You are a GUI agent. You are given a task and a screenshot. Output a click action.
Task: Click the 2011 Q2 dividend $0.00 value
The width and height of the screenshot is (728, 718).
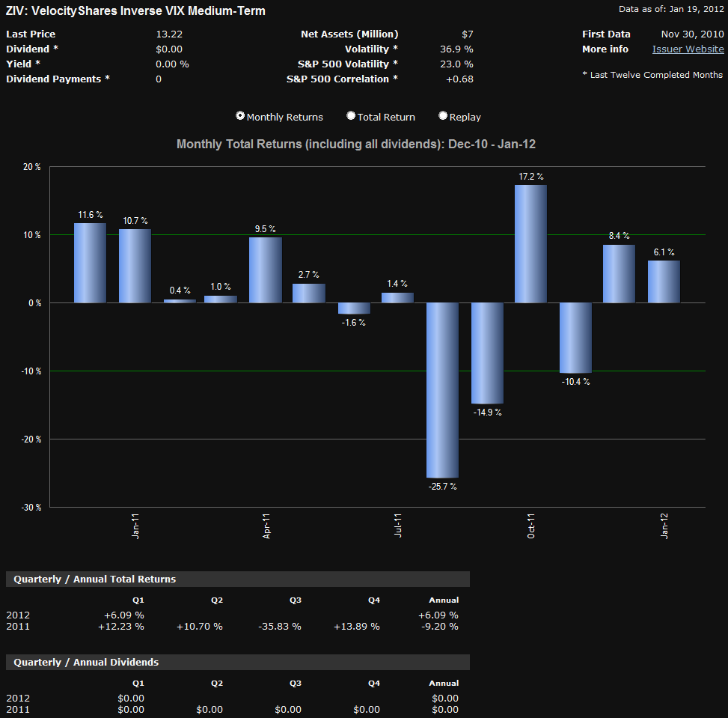pos(209,709)
